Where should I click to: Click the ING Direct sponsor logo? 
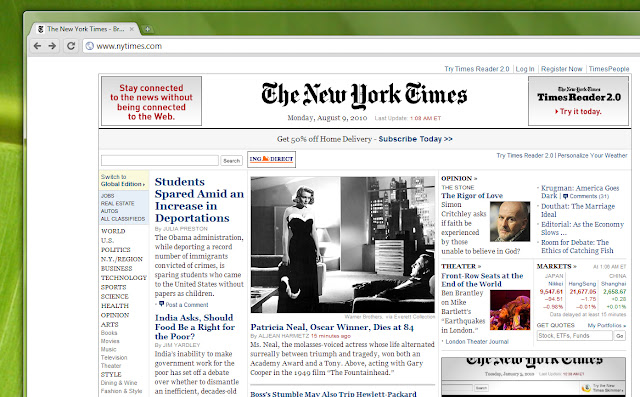click(x=271, y=159)
